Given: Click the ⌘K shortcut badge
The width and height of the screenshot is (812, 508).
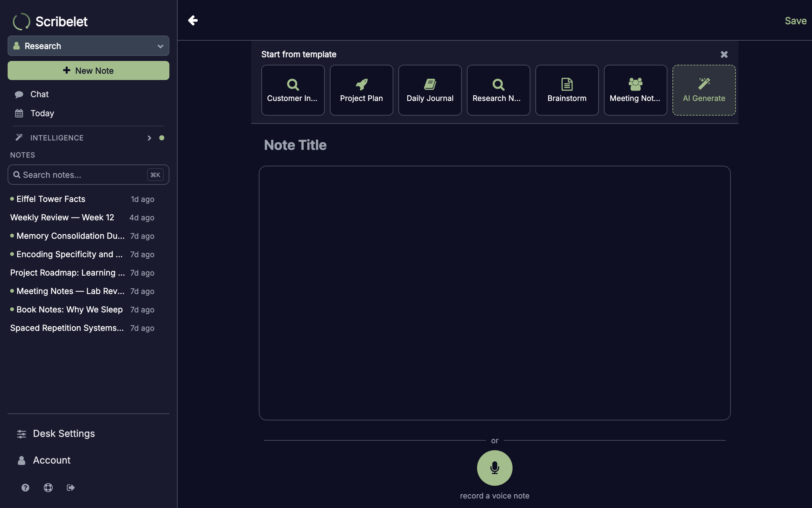Looking at the screenshot, I should (x=155, y=175).
